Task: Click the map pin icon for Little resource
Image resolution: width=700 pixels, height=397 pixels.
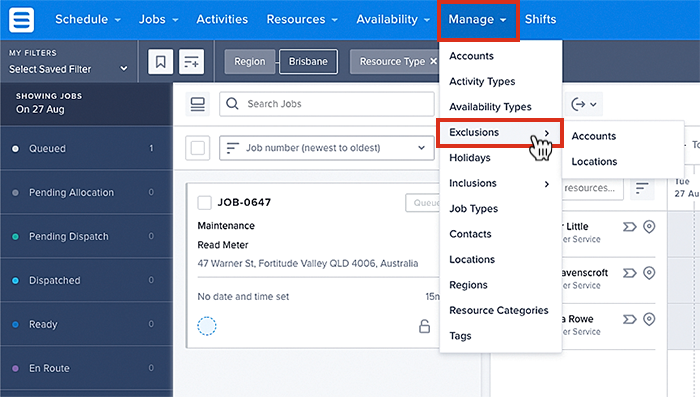Action: 649,227
